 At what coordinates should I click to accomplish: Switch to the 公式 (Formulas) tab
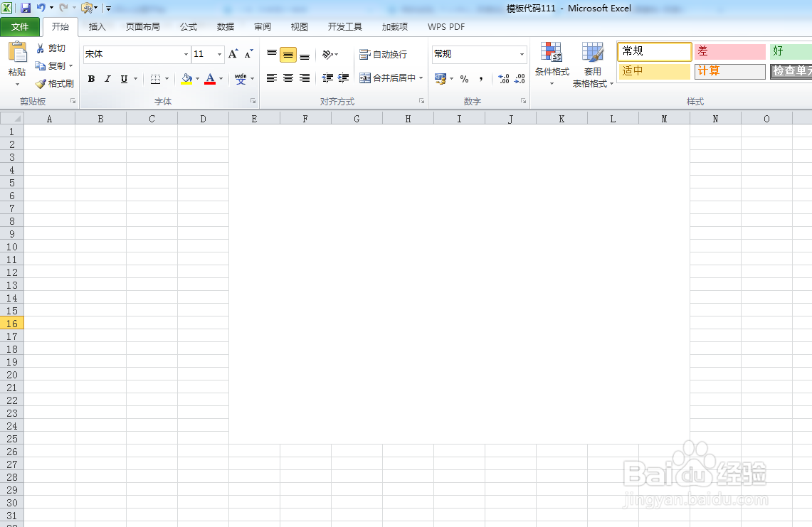pos(189,27)
